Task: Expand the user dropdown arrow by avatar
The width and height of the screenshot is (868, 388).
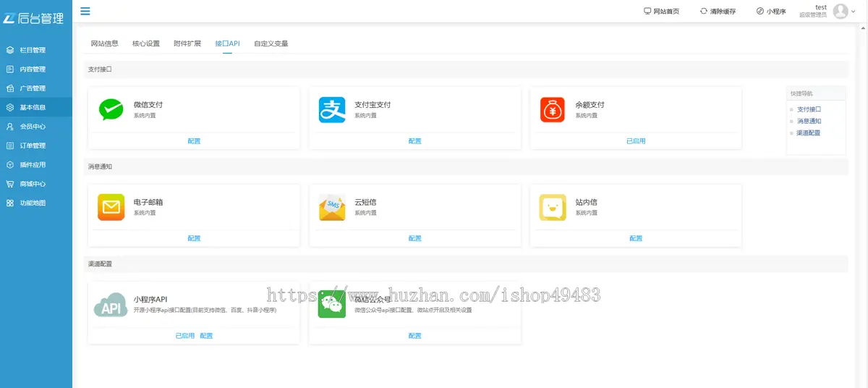Action: tap(854, 12)
